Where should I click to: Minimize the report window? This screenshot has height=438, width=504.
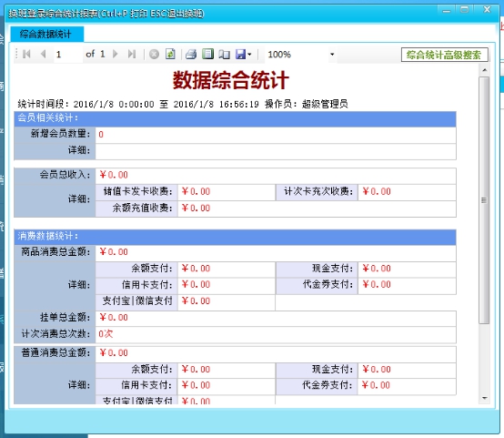pos(447,11)
